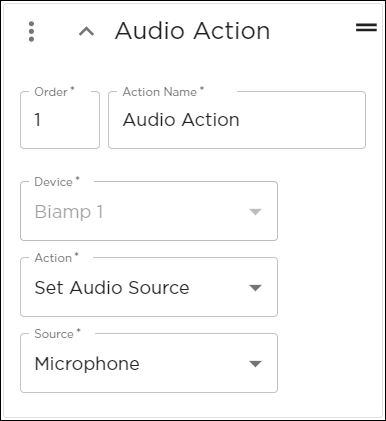Screen dimensions: 386x421
Task: Click the Source dropdown arrow
Action: (x=255, y=364)
